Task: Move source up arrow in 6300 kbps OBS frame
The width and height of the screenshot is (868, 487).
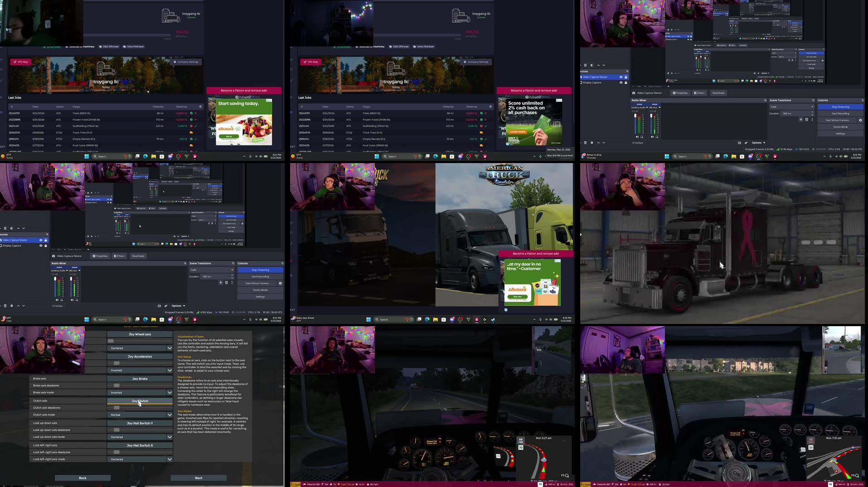Action: click(x=18, y=306)
